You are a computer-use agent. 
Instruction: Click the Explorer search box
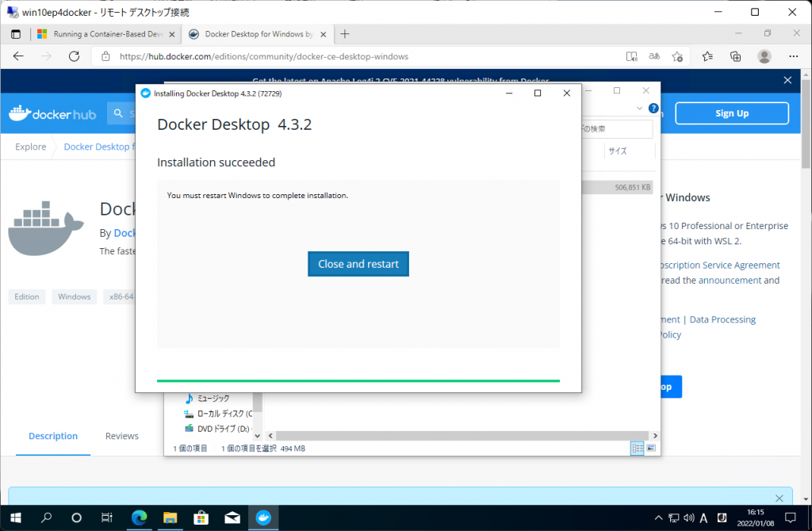[617, 129]
